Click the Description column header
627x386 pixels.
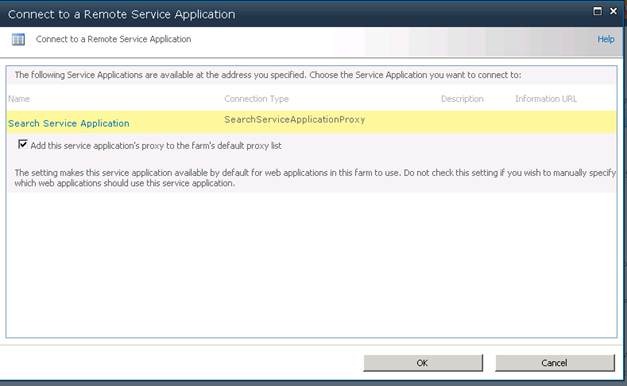462,99
